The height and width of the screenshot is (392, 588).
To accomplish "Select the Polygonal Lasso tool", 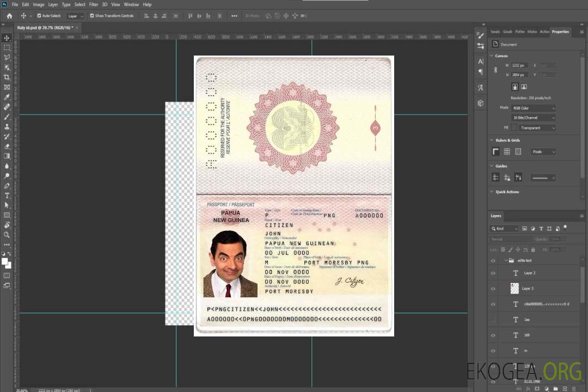I will point(7,57).
